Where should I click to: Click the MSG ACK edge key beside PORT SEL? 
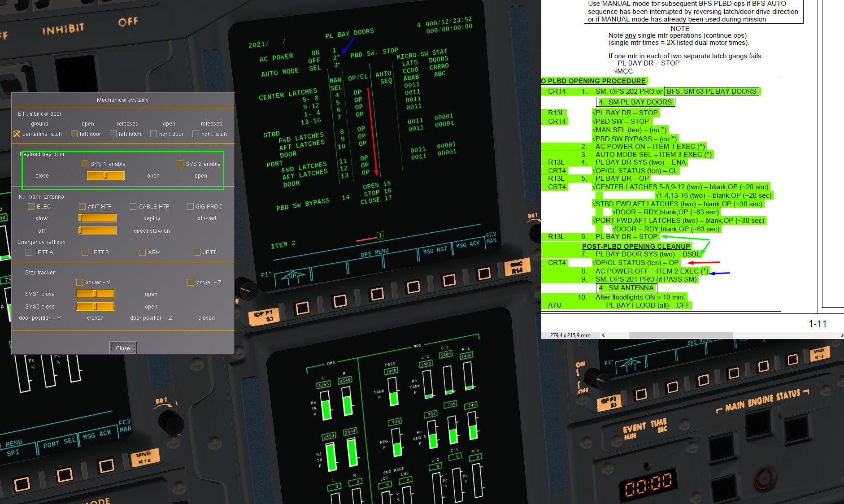pos(106,465)
